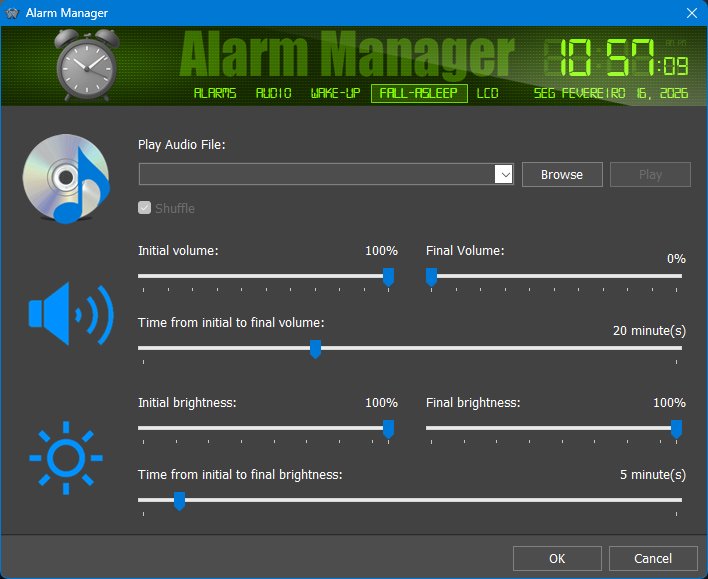Screen dimensions: 708x579
Task: Click the 'Play Audio File:' label
Action: (x=182, y=145)
